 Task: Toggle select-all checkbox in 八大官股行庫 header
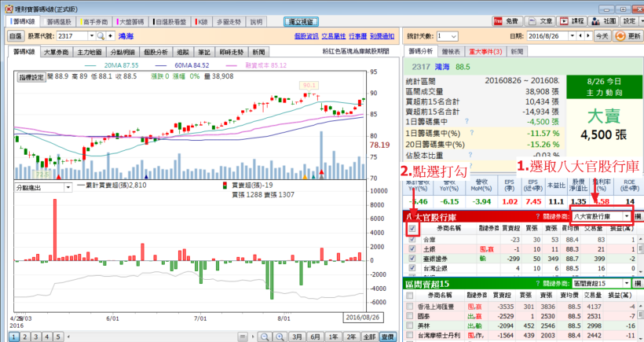click(x=412, y=229)
